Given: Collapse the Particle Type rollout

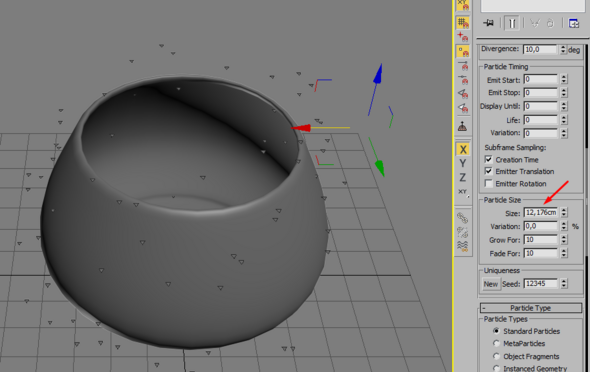Looking at the screenshot, I should pyautogui.click(x=531, y=308).
